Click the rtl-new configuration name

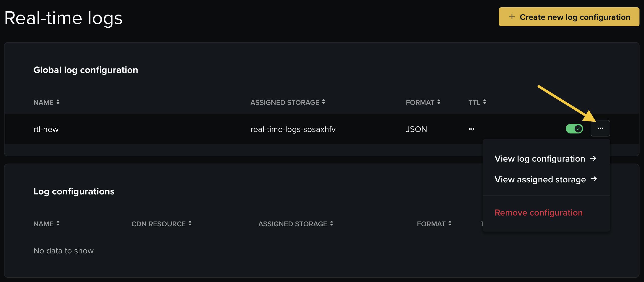[46, 129]
